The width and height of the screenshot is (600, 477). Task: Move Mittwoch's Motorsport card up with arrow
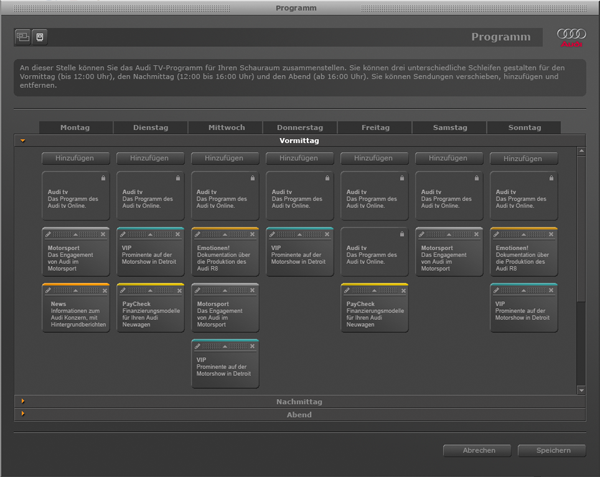click(x=225, y=290)
